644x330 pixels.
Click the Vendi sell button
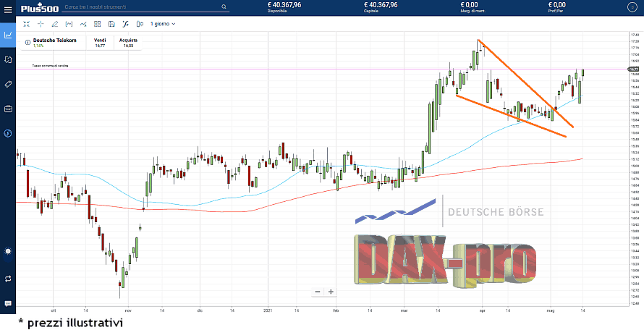tap(100, 43)
